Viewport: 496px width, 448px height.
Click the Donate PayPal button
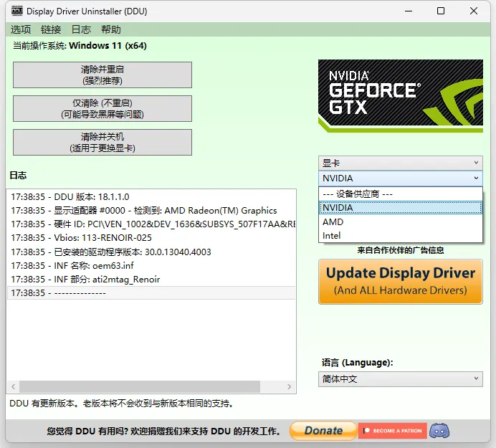[323, 430]
